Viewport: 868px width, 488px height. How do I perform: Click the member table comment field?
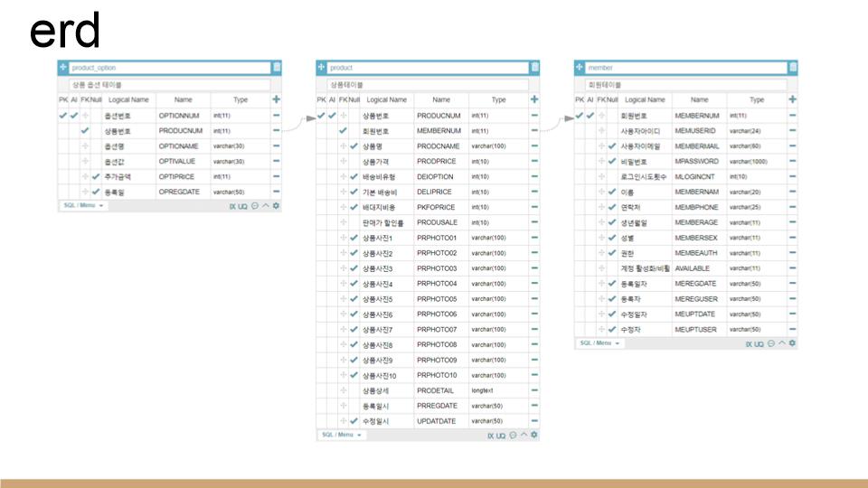click(x=685, y=85)
